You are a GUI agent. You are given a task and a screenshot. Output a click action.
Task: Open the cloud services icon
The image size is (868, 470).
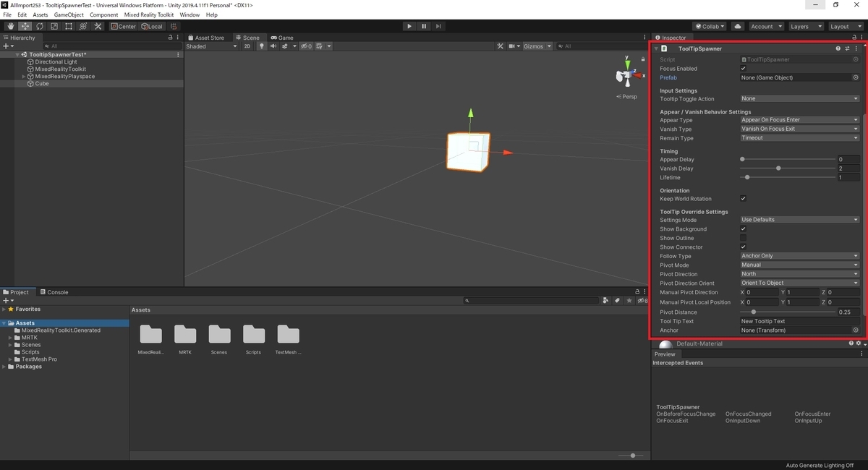click(738, 26)
